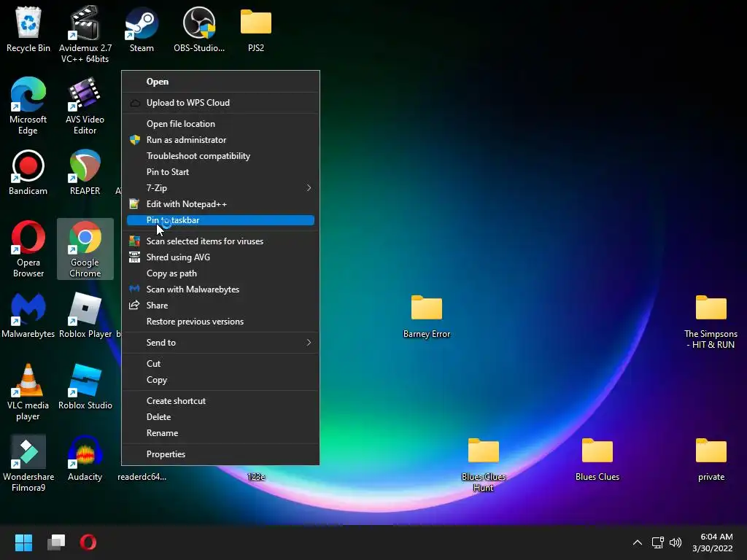The width and height of the screenshot is (747, 560).
Task: Click the 123e item label
Action: [256, 477]
